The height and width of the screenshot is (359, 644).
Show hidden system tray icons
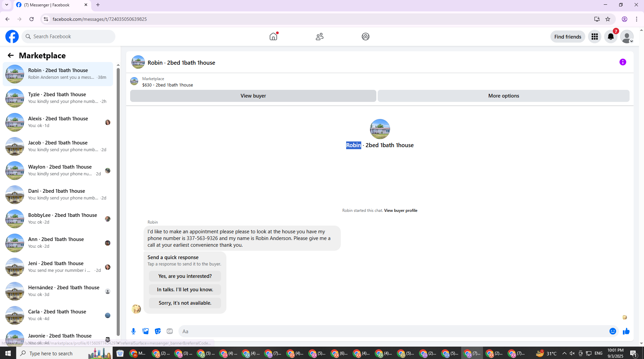coord(564,353)
